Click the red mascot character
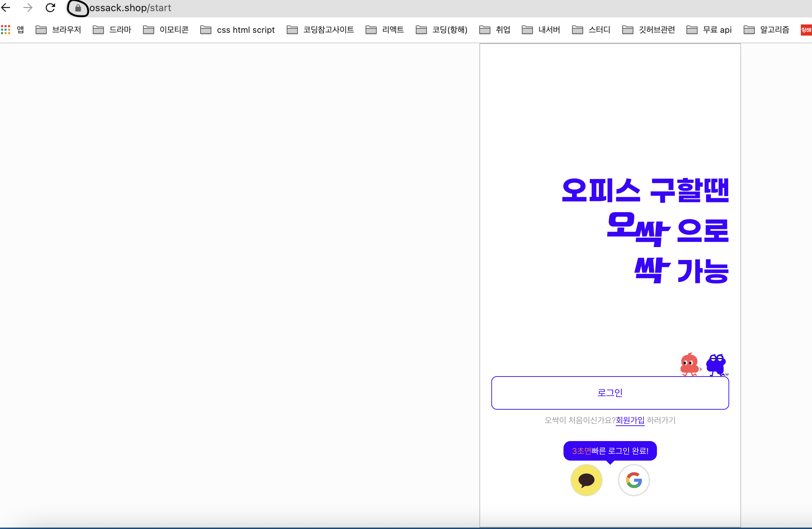 pyautogui.click(x=689, y=364)
